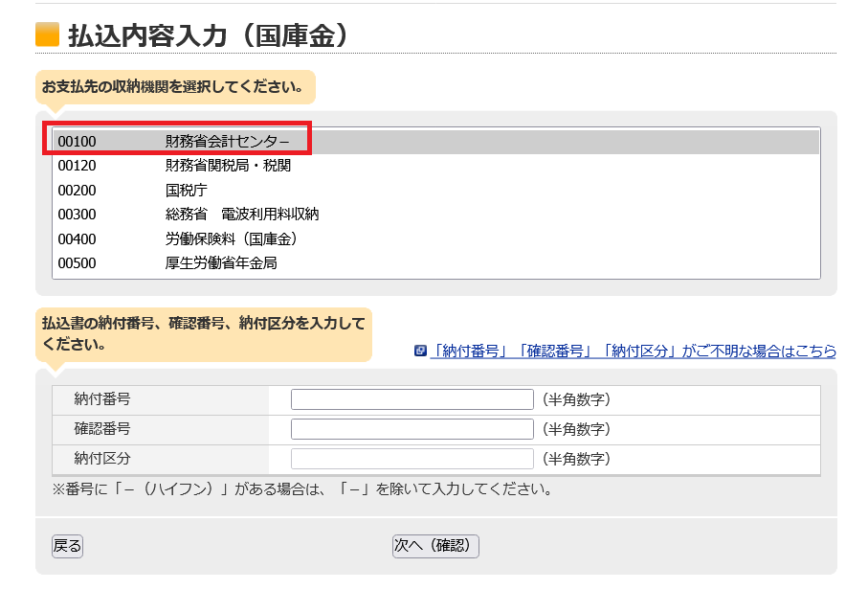Click the 納付区分 row label

pos(102,459)
